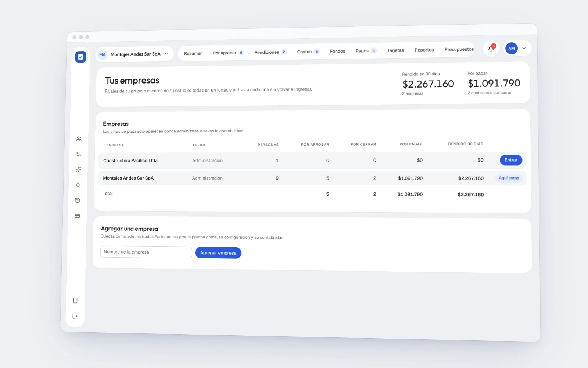Click the Agregar empresa button
Screen dimensions: 588x368
(218, 253)
